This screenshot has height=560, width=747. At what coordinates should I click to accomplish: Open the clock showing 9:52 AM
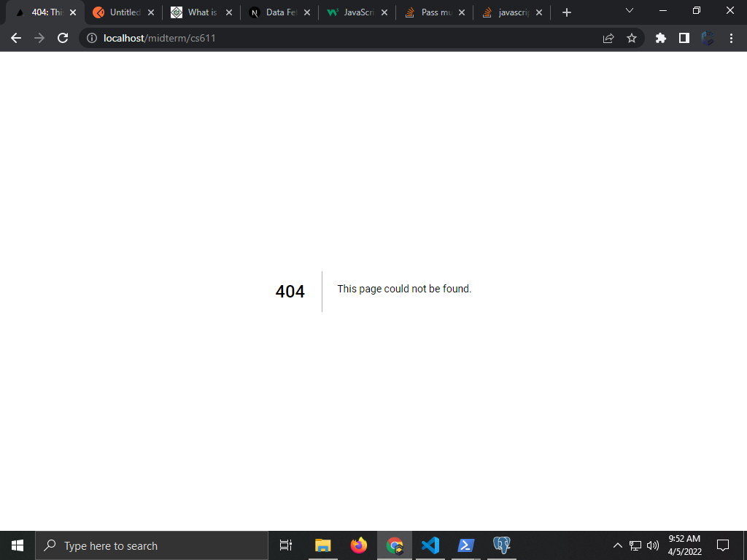[684, 545]
